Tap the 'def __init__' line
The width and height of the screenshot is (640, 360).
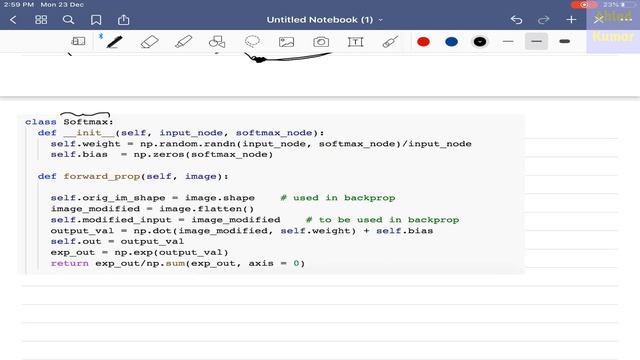click(x=181, y=133)
